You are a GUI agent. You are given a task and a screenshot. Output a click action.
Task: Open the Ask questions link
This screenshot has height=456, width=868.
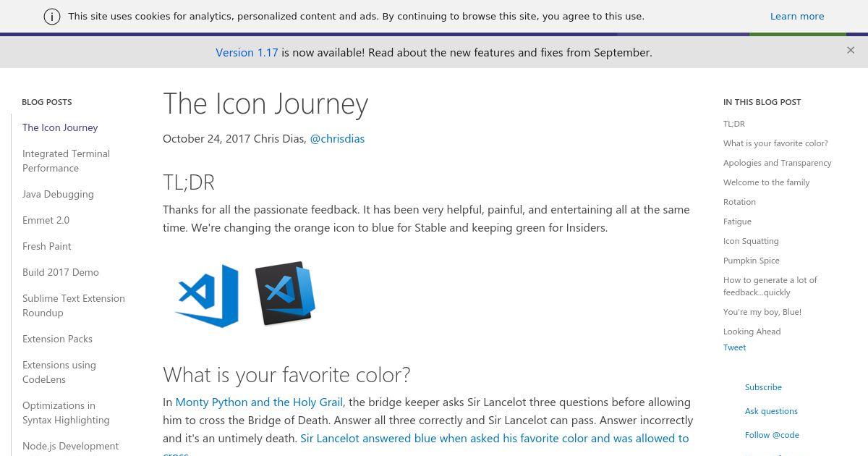771,411
